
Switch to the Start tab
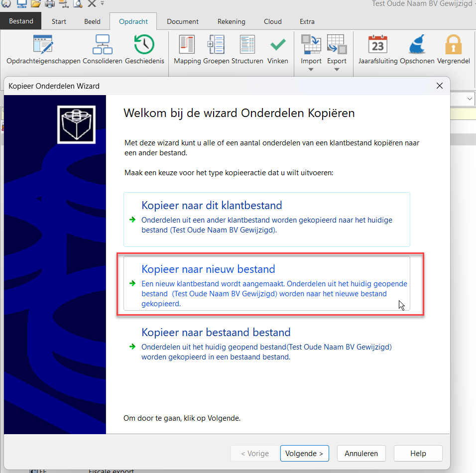tap(59, 21)
